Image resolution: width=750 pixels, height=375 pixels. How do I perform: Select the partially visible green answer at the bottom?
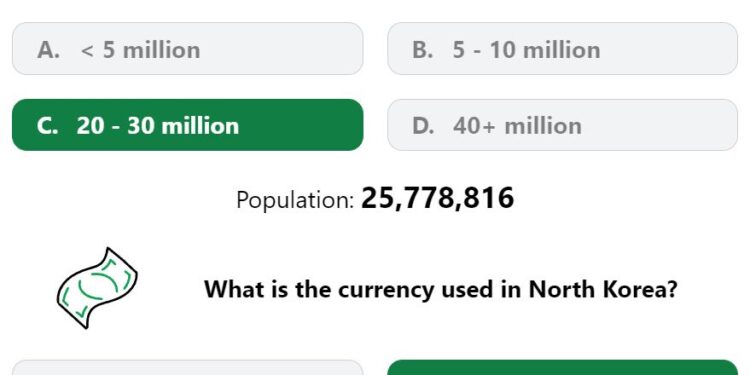click(562, 367)
